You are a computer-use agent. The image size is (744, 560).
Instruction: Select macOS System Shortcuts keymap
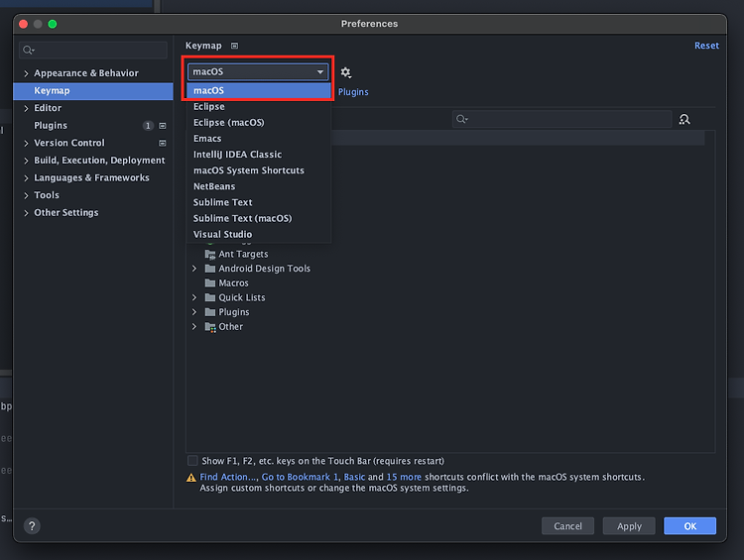pyautogui.click(x=259, y=170)
